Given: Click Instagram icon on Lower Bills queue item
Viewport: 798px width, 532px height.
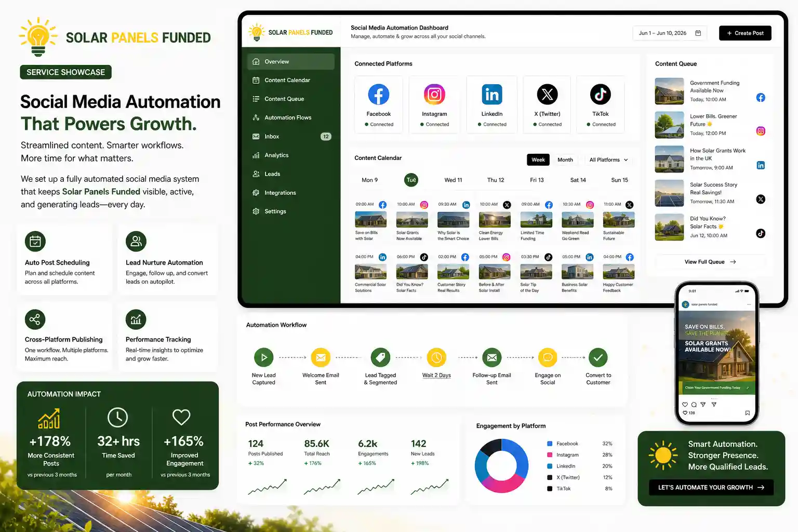Looking at the screenshot, I should (x=761, y=131).
